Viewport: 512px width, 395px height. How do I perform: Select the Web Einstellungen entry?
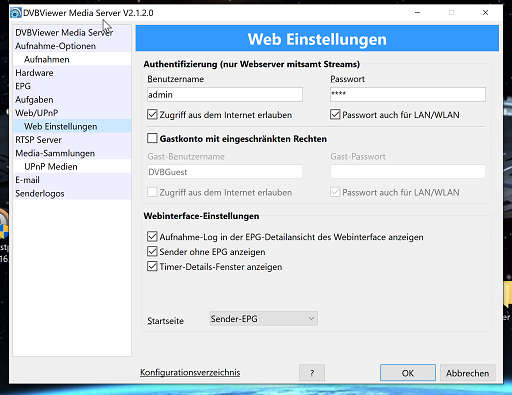[x=72, y=126]
